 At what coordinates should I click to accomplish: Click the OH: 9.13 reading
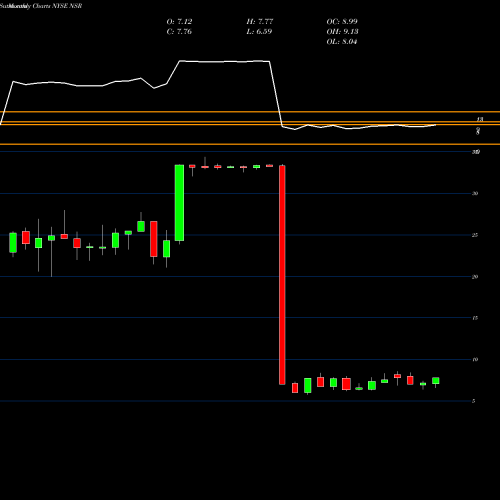coord(342,32)
